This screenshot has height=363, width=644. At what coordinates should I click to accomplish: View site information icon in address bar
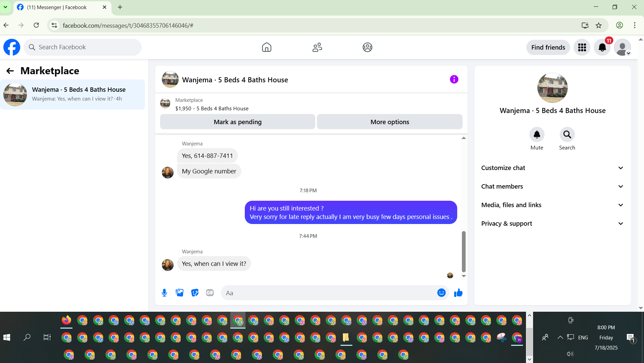click(x=54, y=25)
